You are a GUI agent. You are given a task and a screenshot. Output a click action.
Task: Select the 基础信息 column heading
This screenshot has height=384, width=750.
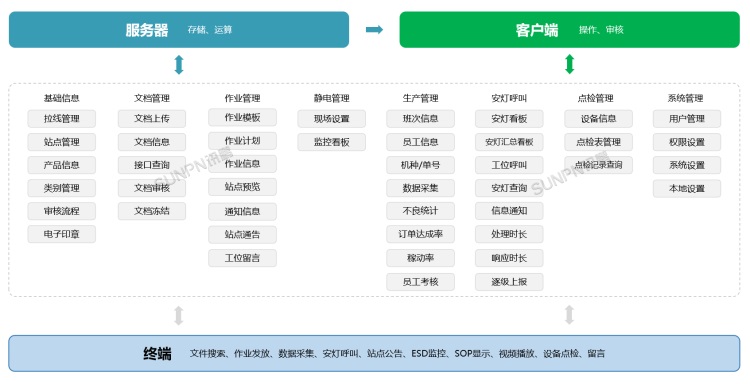[x=61, y=98]
